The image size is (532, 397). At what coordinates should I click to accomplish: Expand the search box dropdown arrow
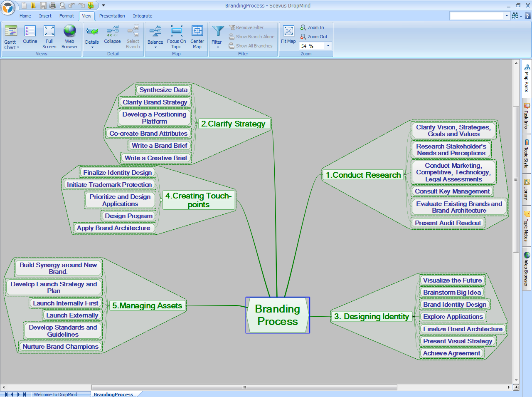(506, 16)
